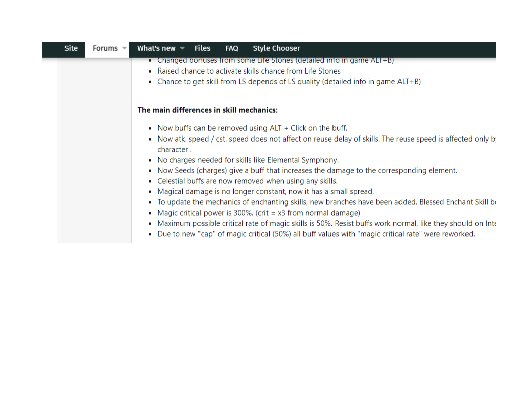Click the 'Now buffs can be removed' line

point(252,128)
